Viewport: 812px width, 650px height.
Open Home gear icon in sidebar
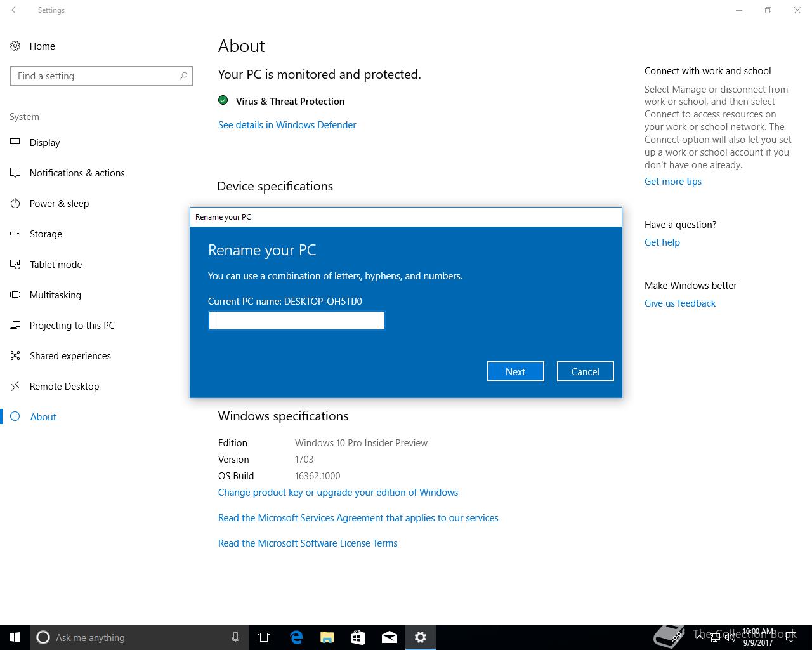pyautogui.click(x=15, y=46)
